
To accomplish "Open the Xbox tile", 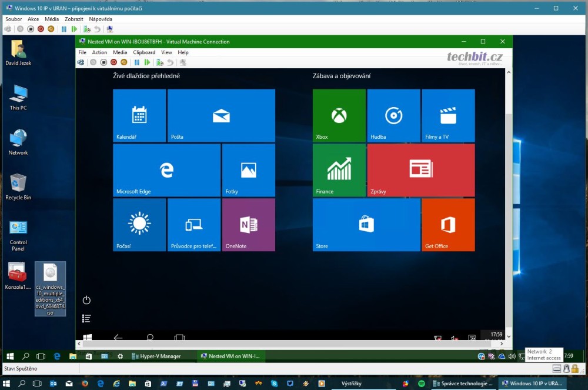I will tap(339, 115).
